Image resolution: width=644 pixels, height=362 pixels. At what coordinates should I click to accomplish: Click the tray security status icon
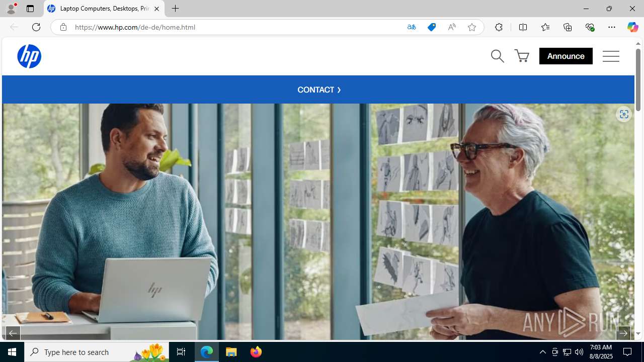[x=555, y=352]
